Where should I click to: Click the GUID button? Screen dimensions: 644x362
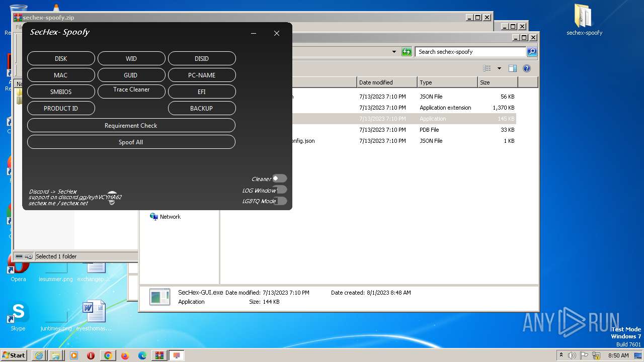[131, 75]
